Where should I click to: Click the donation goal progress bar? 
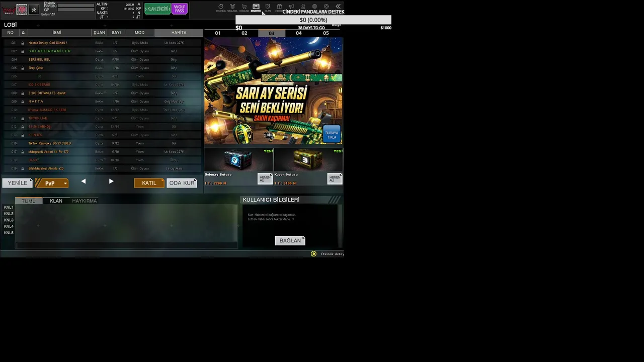pos(313,20)
